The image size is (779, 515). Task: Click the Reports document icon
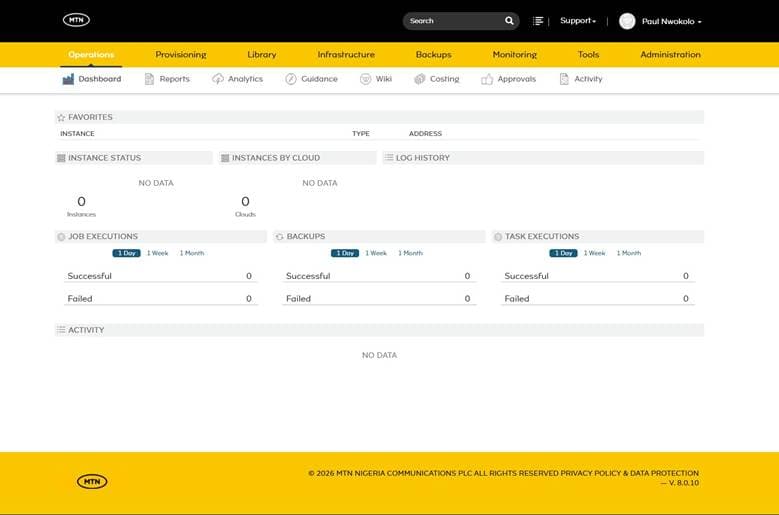(149, 79)
